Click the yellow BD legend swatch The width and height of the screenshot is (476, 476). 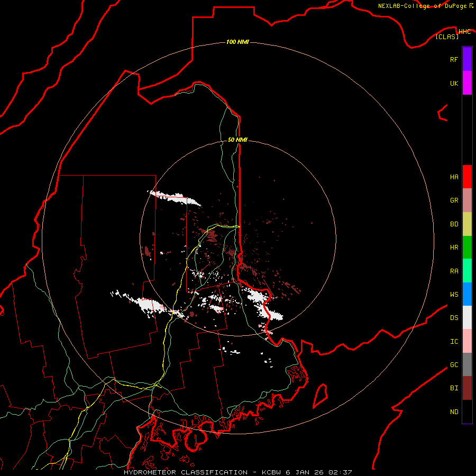coord(467,224)
